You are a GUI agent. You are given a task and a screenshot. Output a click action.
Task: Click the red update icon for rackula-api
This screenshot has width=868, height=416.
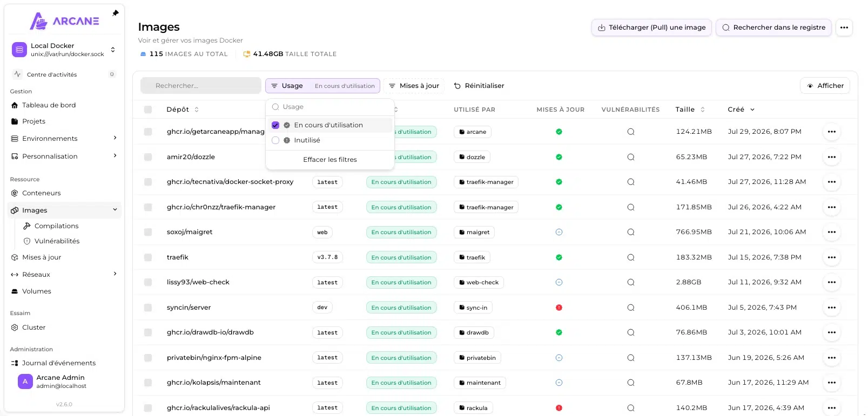coord(559,408)
